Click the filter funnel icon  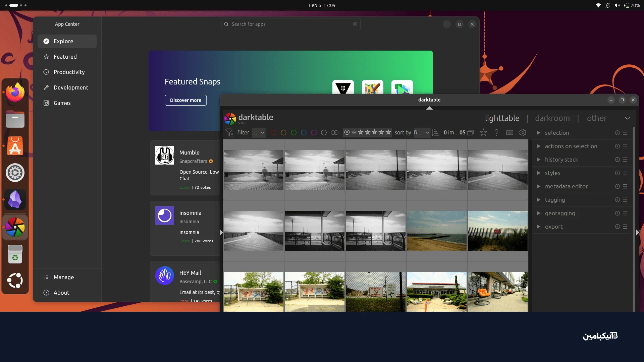[229, 132]
